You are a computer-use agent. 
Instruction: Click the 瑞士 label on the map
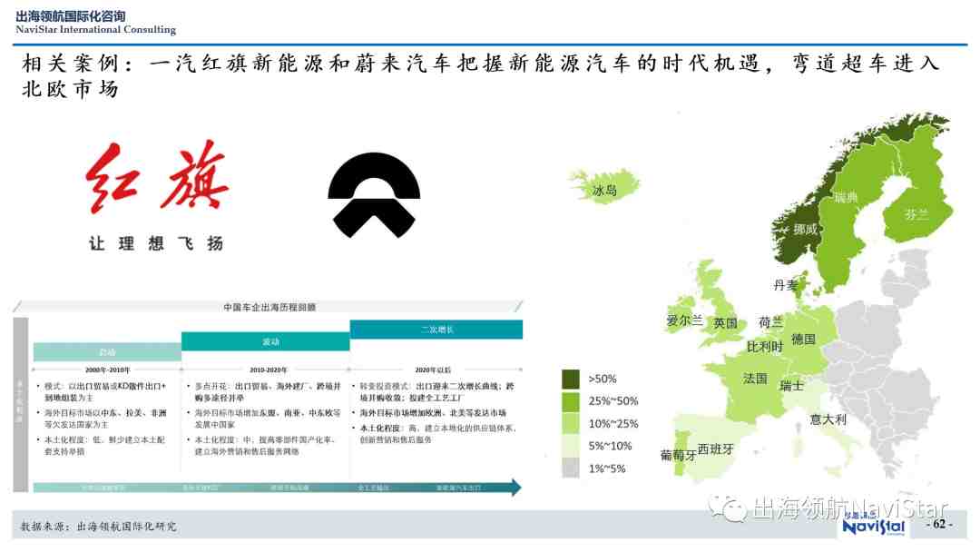pyautogui.click(x=791, y=386)
